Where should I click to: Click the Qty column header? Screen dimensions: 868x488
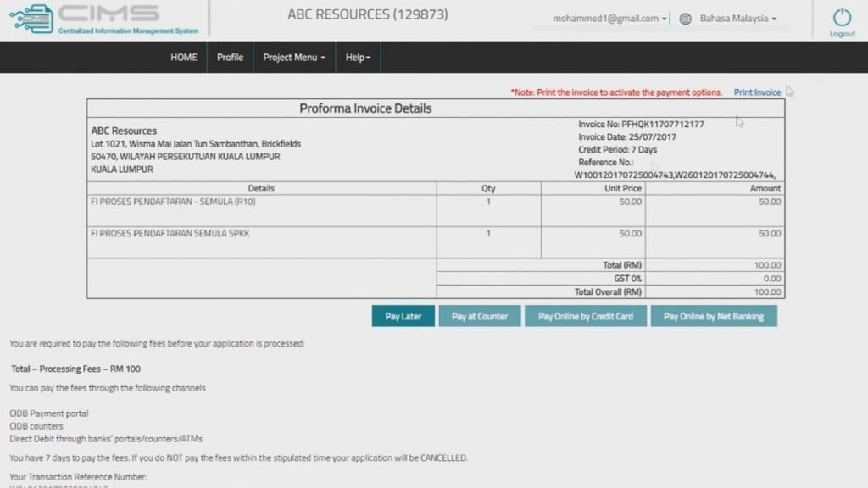(x=488, y=188)
